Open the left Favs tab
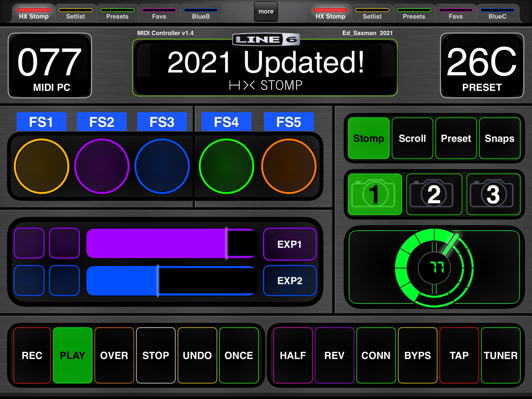The width and height of the screenshot is (532, 399). click(159, 14)
